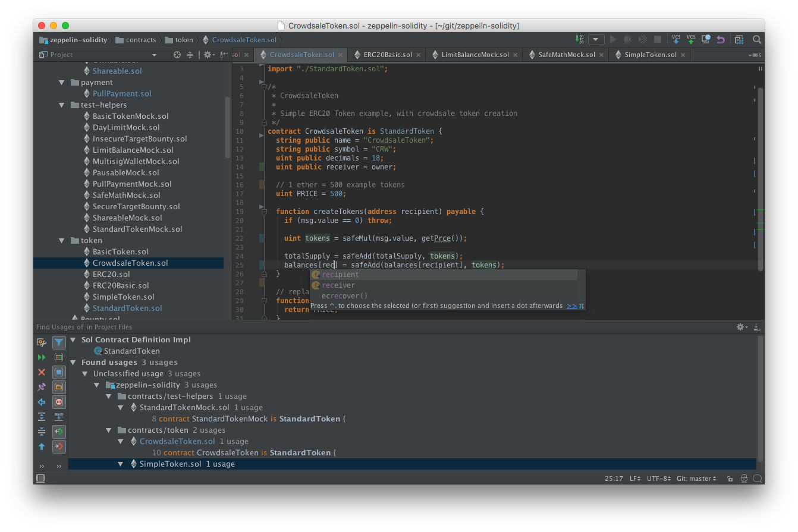
Task: Click the Run button in toolbar
Action: point(613,39)
